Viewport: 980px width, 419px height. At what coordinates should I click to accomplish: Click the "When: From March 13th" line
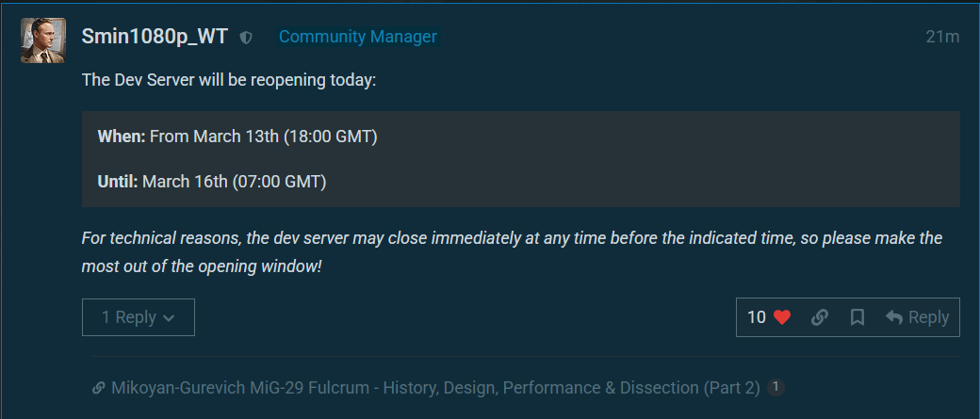(x=237, y=137)
